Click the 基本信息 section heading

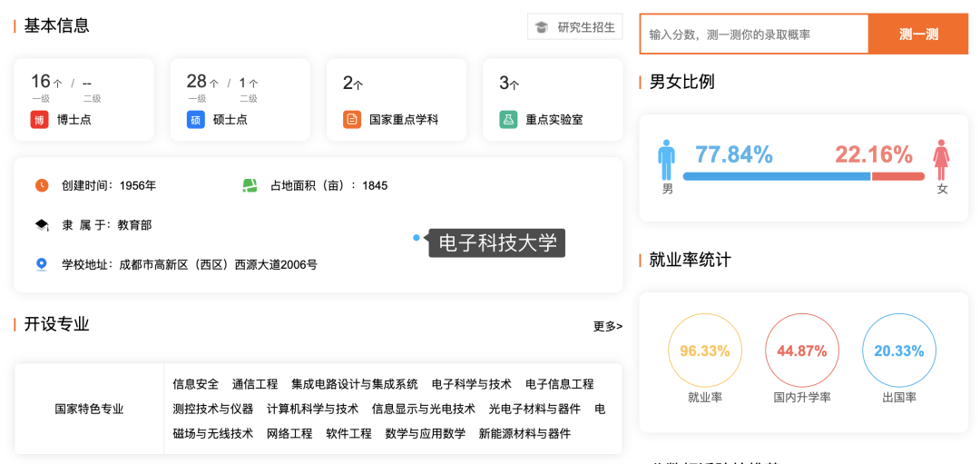57,25
